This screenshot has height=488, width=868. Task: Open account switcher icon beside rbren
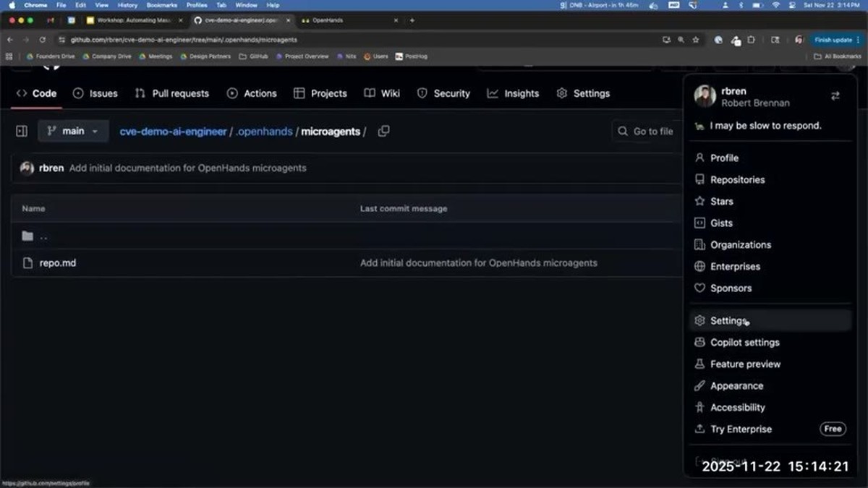[x=835, y=95]
